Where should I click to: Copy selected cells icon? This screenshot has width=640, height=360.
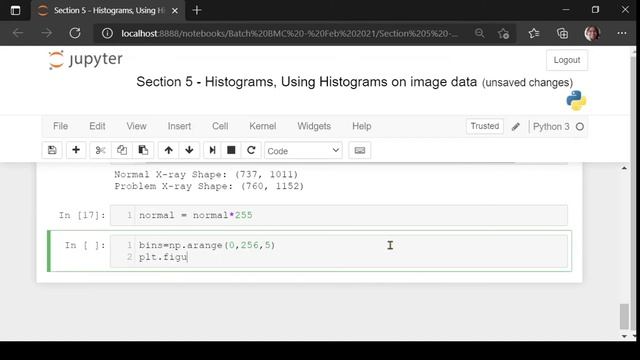point(122,150)
